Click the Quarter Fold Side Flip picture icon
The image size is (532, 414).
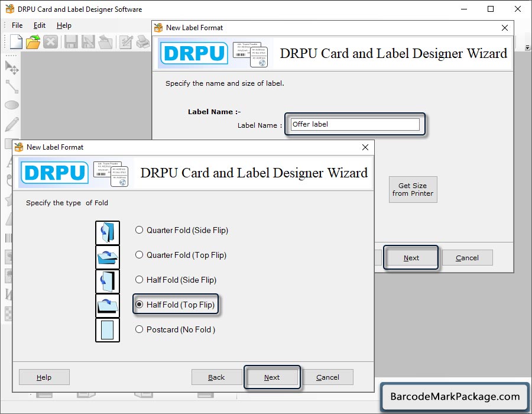pos(108,233)
